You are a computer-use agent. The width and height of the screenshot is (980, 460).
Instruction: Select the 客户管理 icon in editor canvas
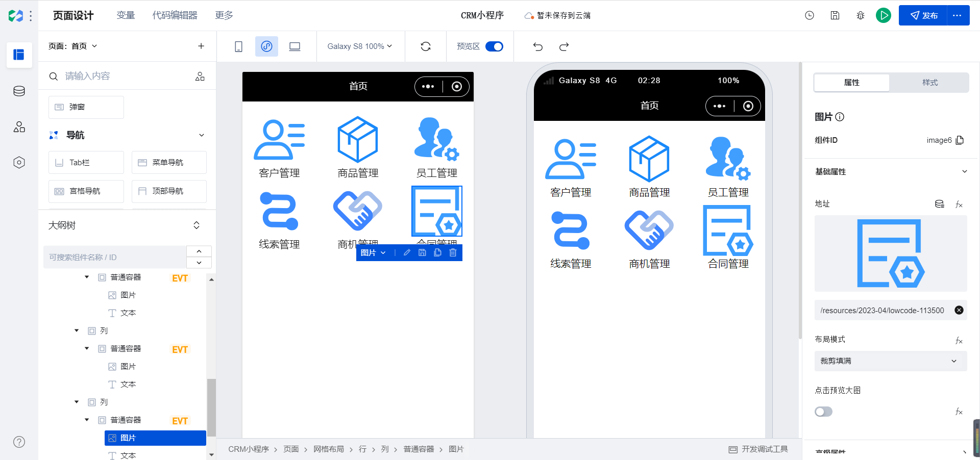[279, 140]
